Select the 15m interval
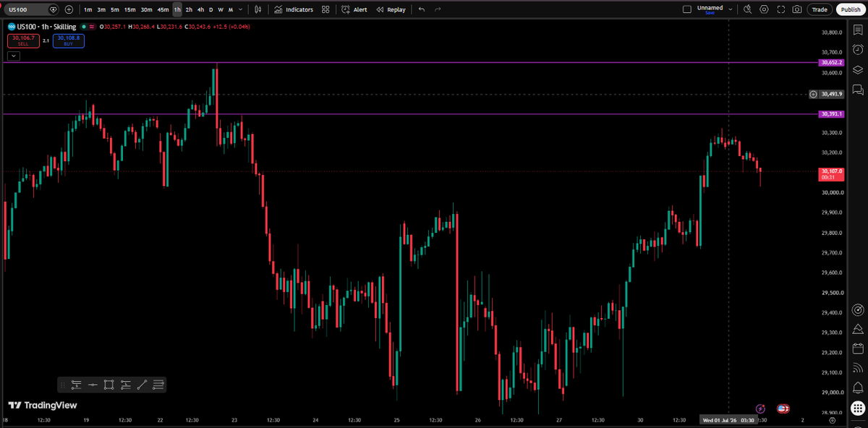This screenshot has height=428, width=868. [129, 9]
